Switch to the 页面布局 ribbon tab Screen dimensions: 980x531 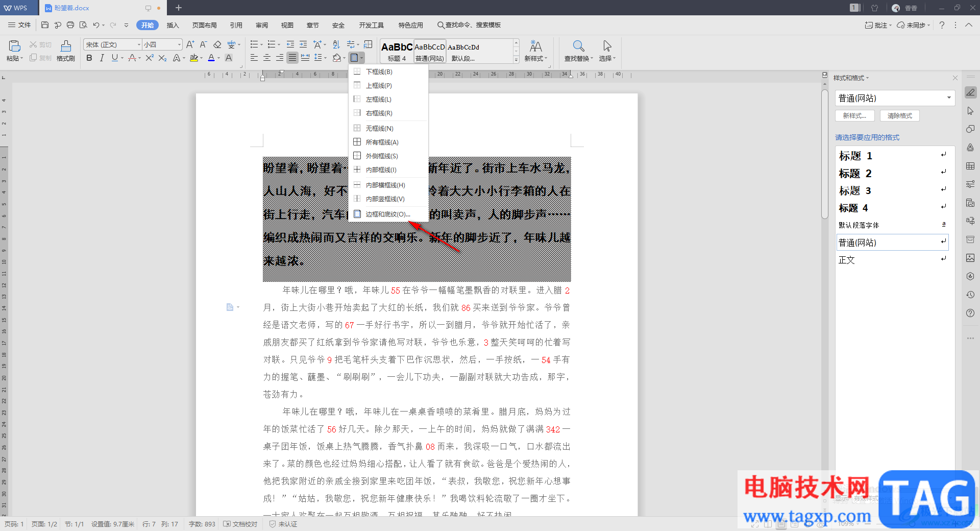(205, 25)
